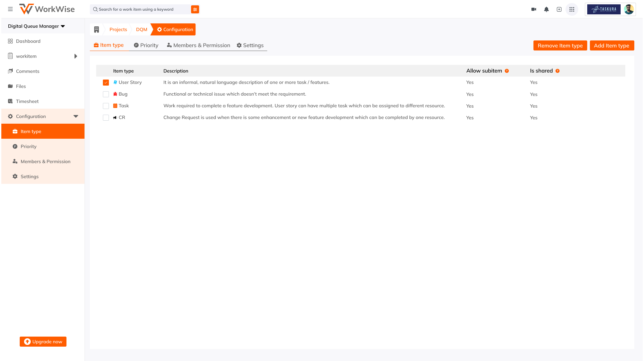Click the search filter icon button
Viewport: 644px width, 361px height.
[195, 9]
